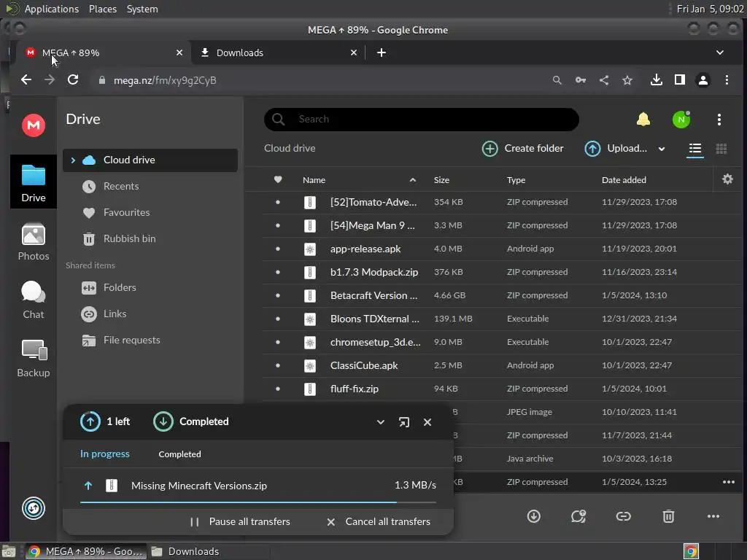Click the trash icon in action bar
This screenshot has width=747, height=560.
tap(668, 516)
